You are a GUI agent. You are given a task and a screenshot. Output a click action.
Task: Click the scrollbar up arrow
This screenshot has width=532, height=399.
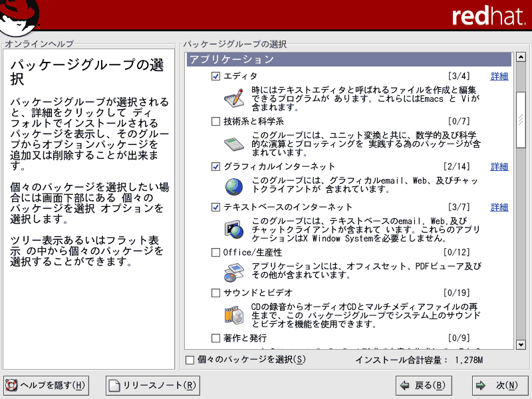pyautogui.click(x=521, y=57)
